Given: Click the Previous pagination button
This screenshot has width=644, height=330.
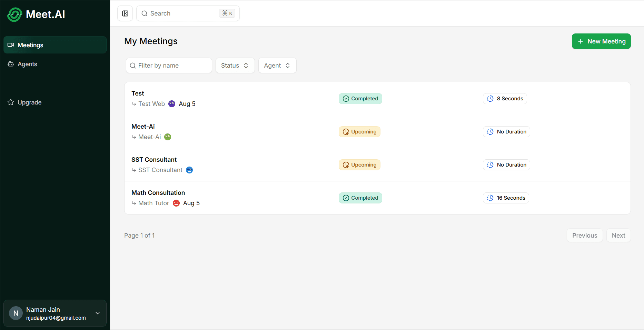Looking at the screenshot, I should (x=585, y=236).
